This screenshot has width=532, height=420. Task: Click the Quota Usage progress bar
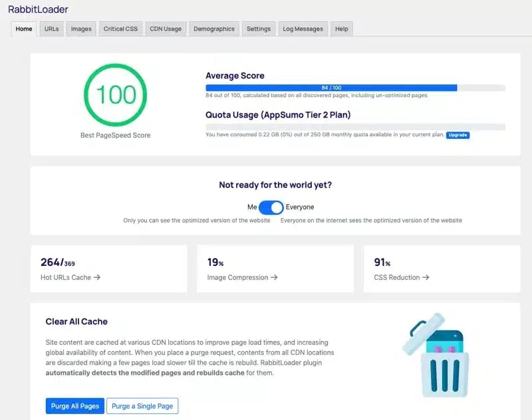(x=355, y=126)
